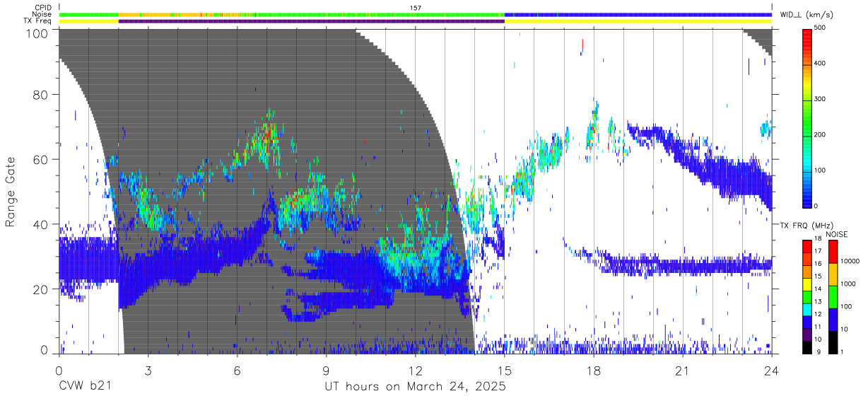
Task: Click the 3 tick on UT hours axis
Action: point(148,370)
